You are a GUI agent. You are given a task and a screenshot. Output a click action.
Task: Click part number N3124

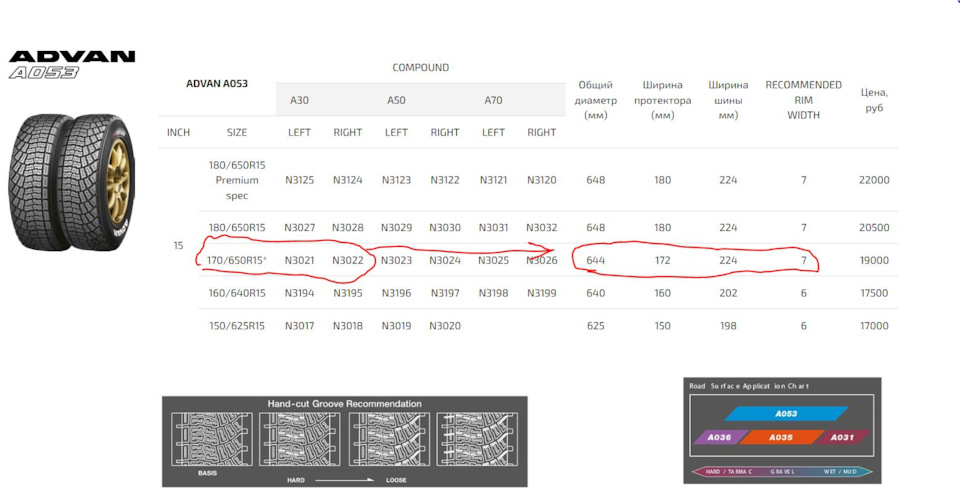348,180
